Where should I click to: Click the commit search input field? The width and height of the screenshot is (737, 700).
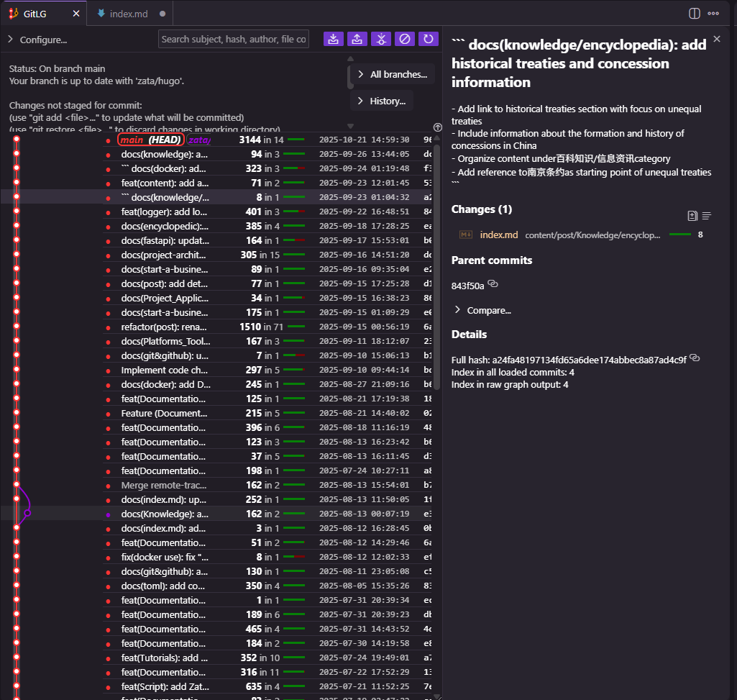pos(234,39)
